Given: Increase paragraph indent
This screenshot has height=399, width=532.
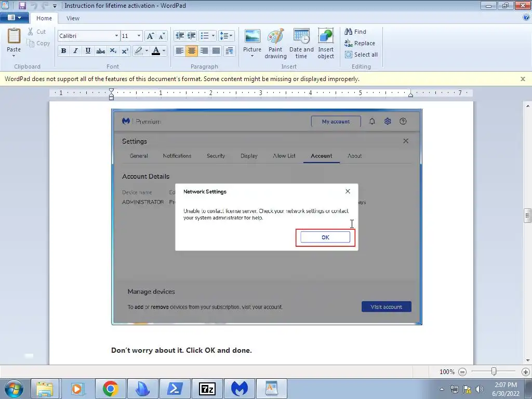Looking at the screenshot, I should click(x=191, y=36).
